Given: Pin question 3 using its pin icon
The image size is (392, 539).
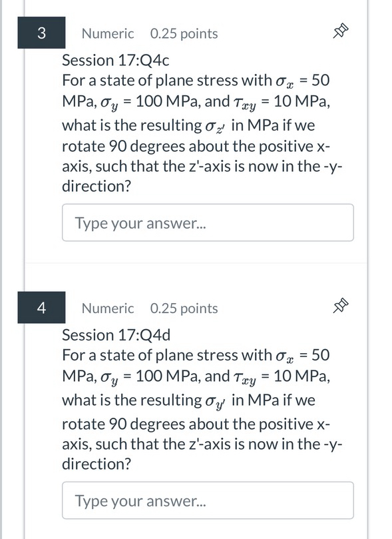Looking at the screenshot, I should click(341, 30).
